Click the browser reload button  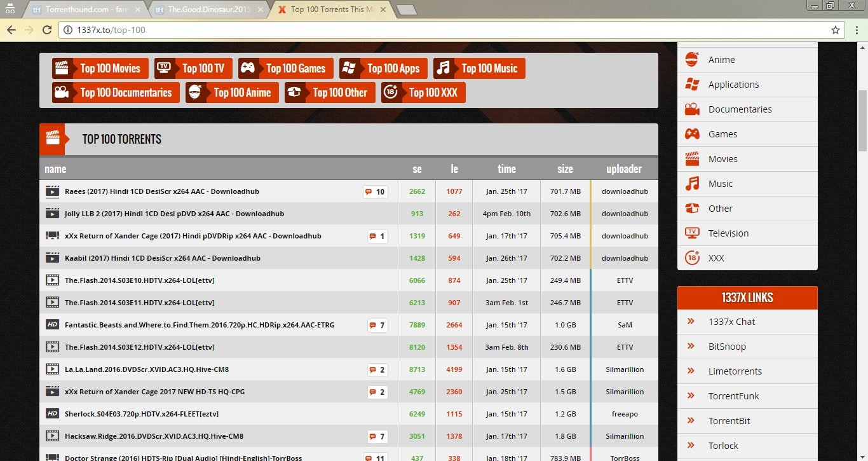point(46,30)
